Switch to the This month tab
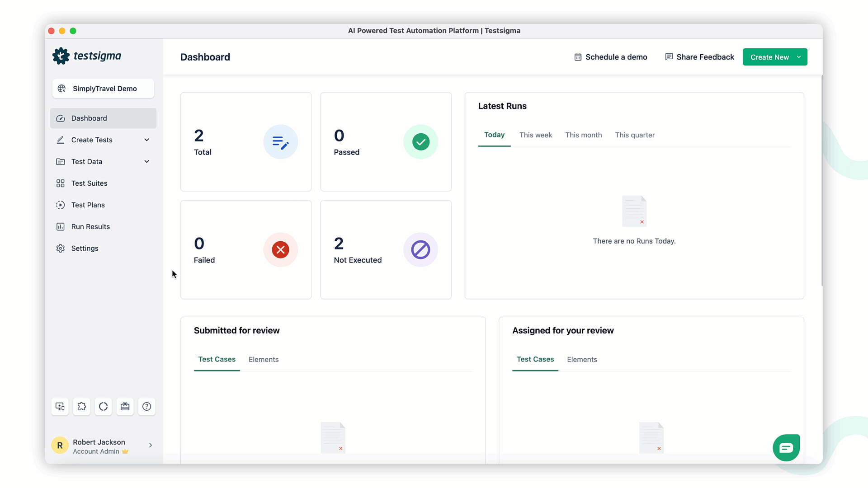The width and height of the screenshot is (868, 488). 584,135
